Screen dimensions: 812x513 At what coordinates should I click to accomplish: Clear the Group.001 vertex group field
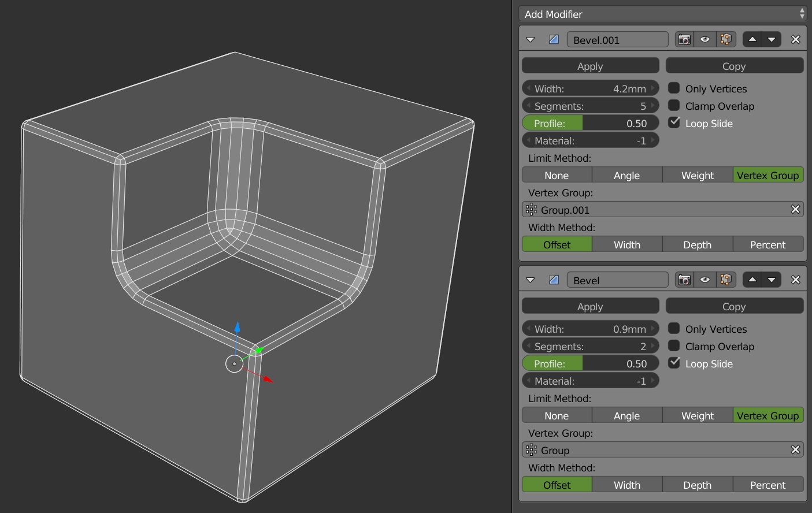[x=795, y=209]
